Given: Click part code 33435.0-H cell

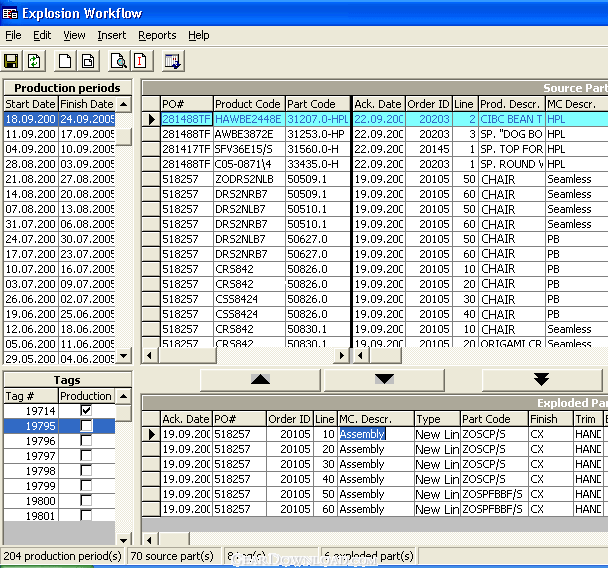Looking at the screenshot, I should coord(318,164).
